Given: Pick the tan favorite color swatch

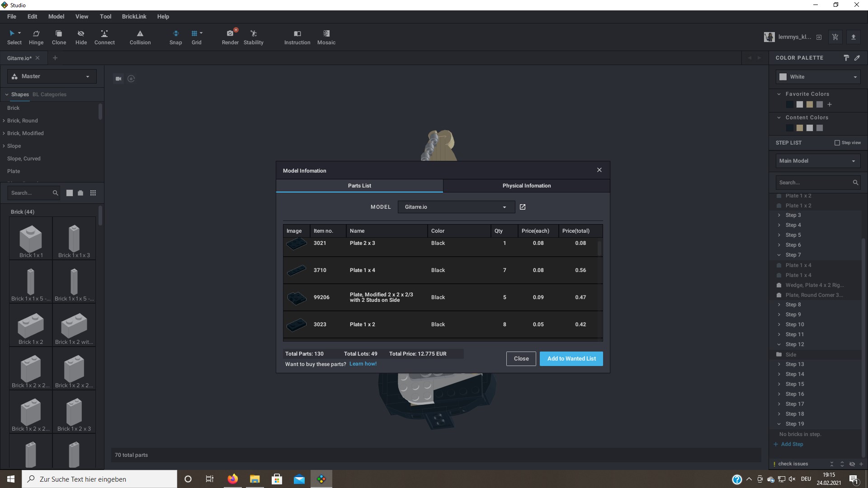Looking at the screenshot, I should [x=810, y=105].
